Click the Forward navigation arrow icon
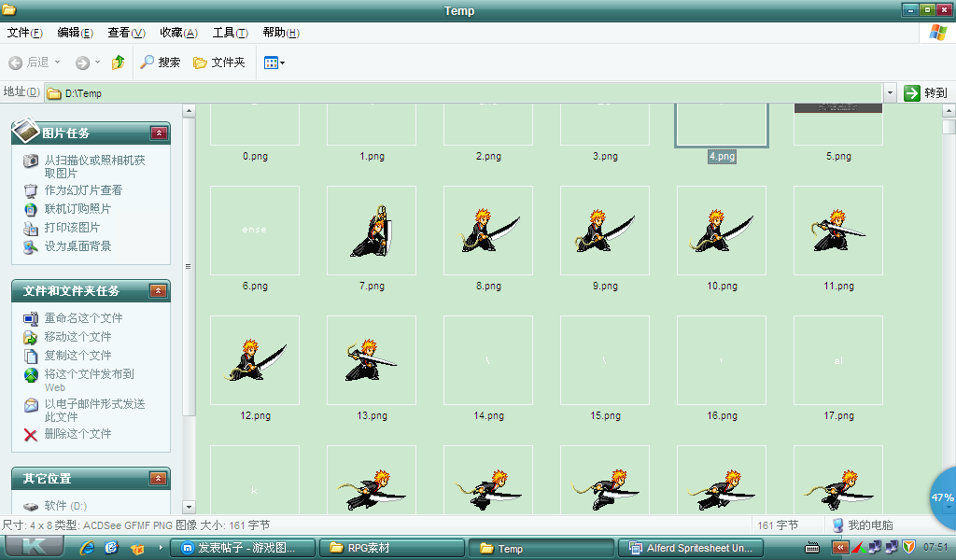The image size is (956, 560). pyautogui.click(x=82, y=63)
